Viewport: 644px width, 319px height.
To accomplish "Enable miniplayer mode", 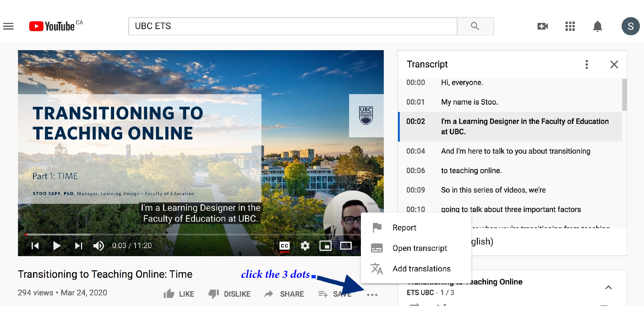I will (x=326, y=246).
